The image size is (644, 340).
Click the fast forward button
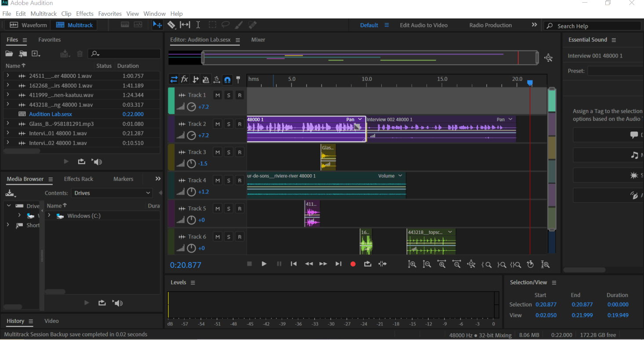323,264
